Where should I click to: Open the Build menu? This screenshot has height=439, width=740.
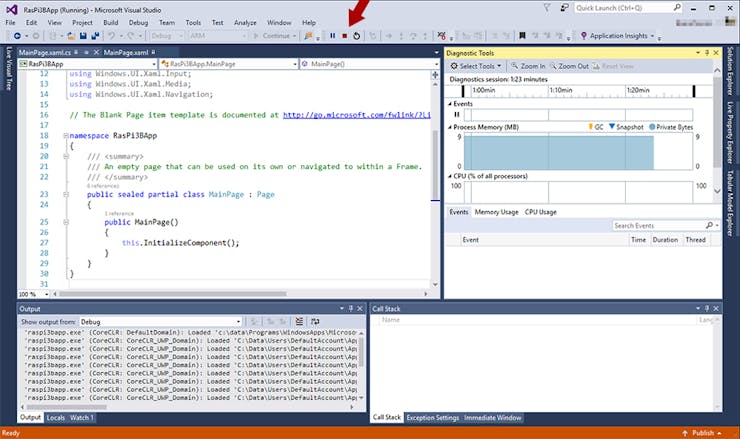tap(110, 23)
